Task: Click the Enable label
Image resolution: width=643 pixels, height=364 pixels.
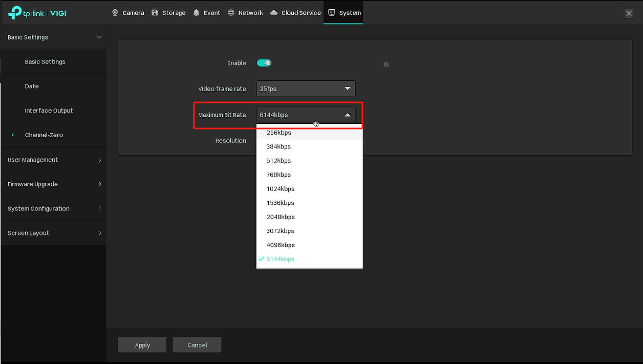Action: [x=237, y=63]
